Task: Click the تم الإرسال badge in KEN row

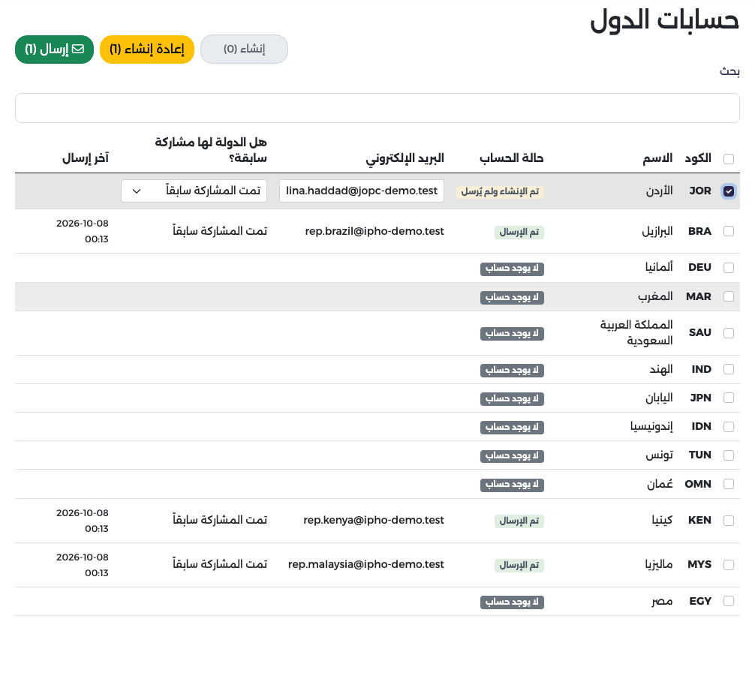Action: [519, 521]
